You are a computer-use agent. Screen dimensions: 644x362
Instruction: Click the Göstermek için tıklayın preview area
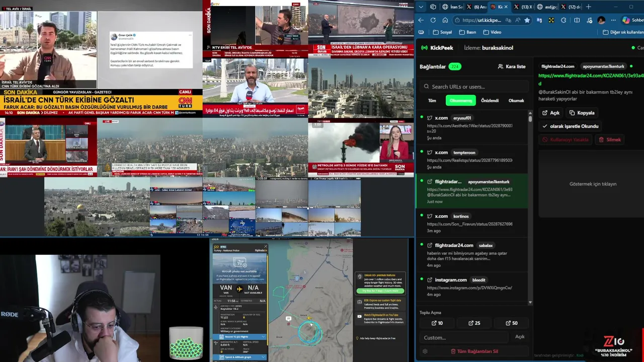pos(592,184)
